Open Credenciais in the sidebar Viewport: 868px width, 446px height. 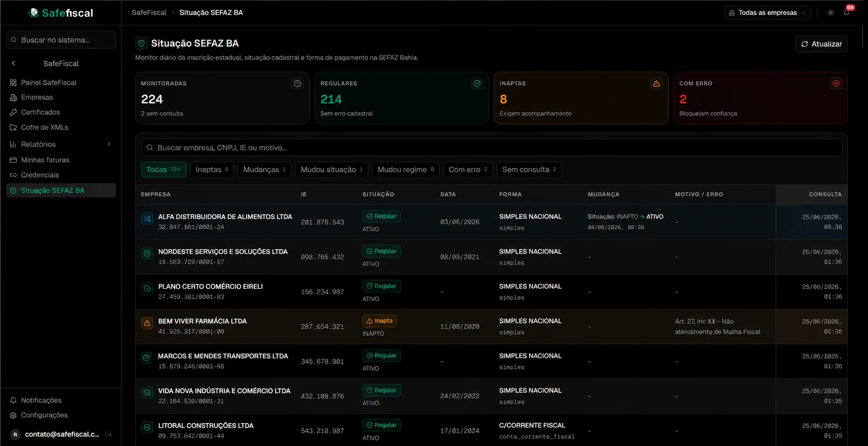click(x=61, y=175)
